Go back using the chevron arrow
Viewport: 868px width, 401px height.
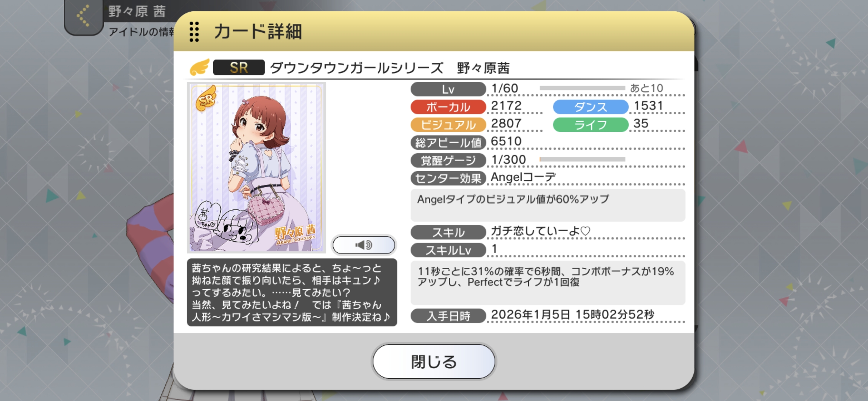coord(83,16)
